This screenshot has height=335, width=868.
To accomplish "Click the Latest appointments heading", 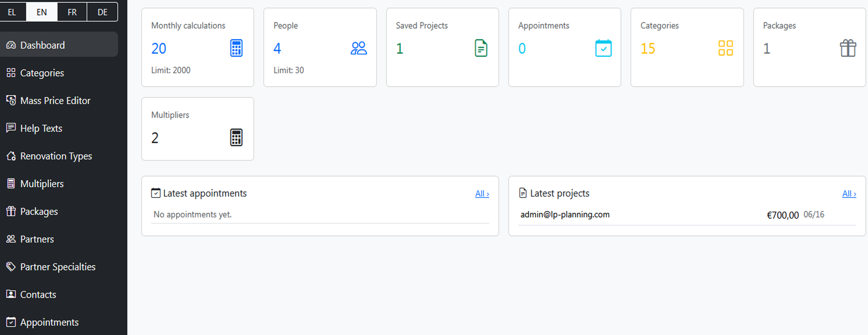I will click(x=205, y=193).
